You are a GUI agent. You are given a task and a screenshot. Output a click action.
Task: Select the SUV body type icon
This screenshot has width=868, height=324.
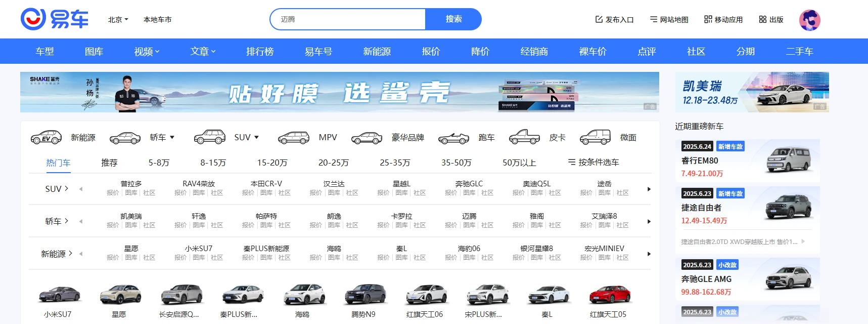(x=210, y=137)
